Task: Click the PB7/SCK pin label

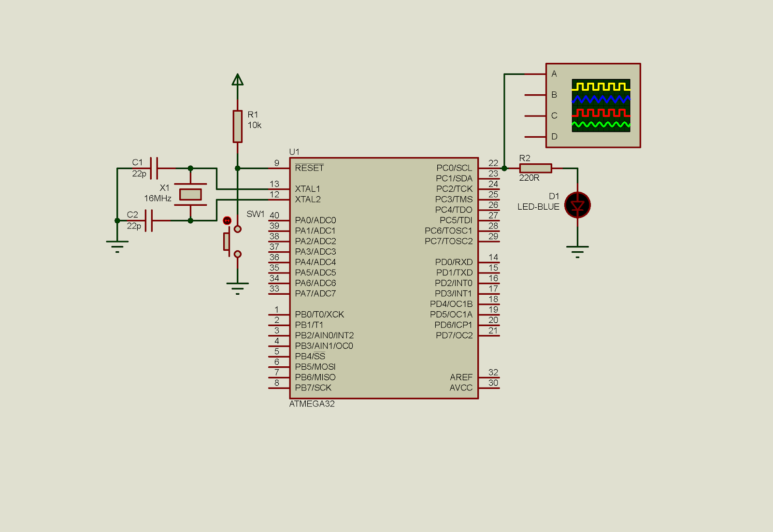Action: point(313,388)
